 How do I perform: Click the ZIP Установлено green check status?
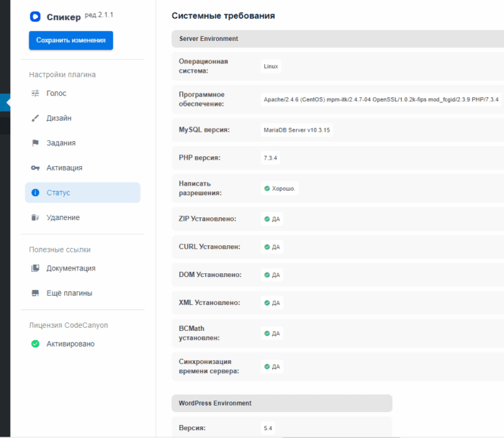(271, 219)
